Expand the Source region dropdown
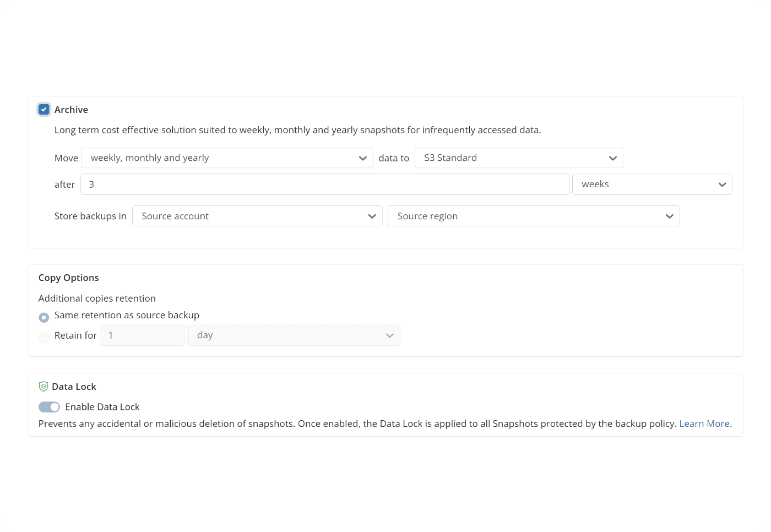This screenshot has width=771, height=532. click(x=533, y=216)
